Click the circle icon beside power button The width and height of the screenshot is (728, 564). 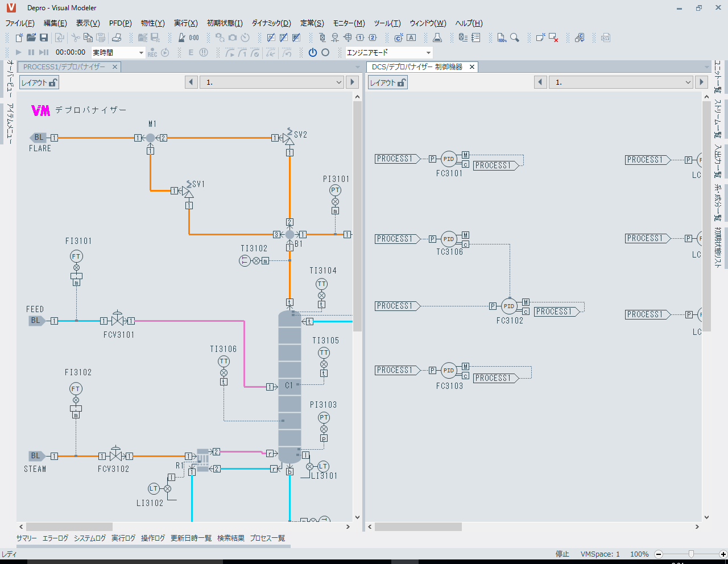point(325,52)
